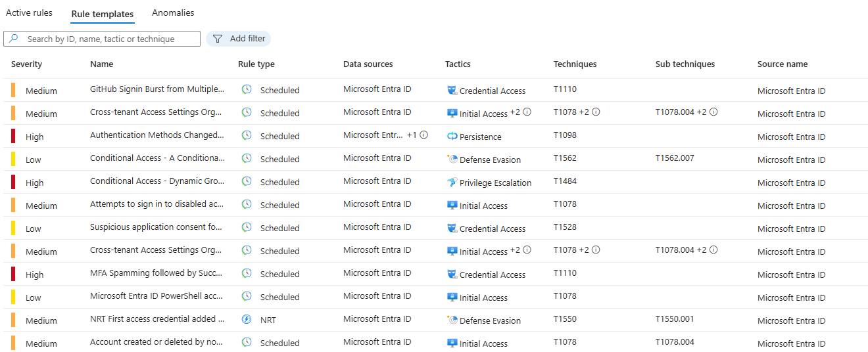Open the Anomalies tab
868x352 pixels.
coord(173,13)
